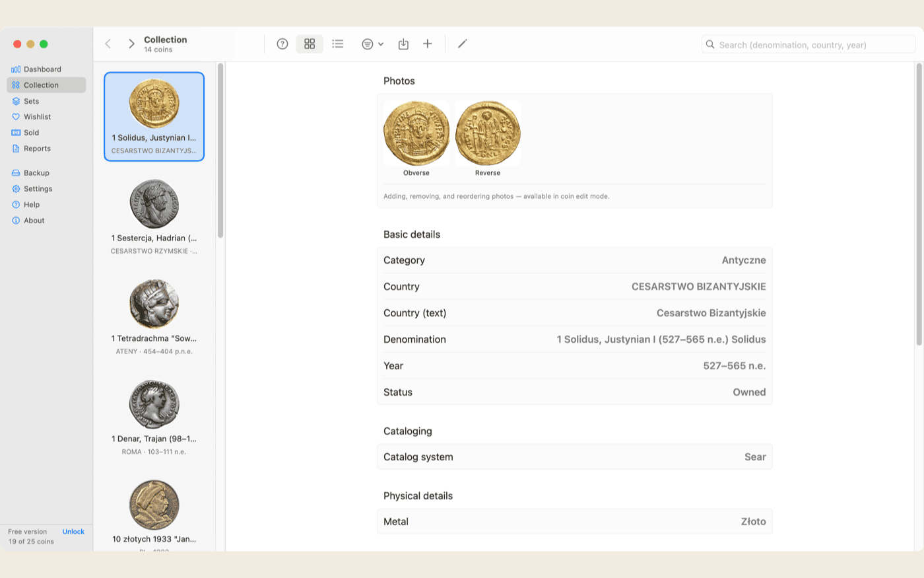Select the 1 Sestercja, Hadrian coin
Viewport: 924px width, 578px height.
(x=154, y=217)
